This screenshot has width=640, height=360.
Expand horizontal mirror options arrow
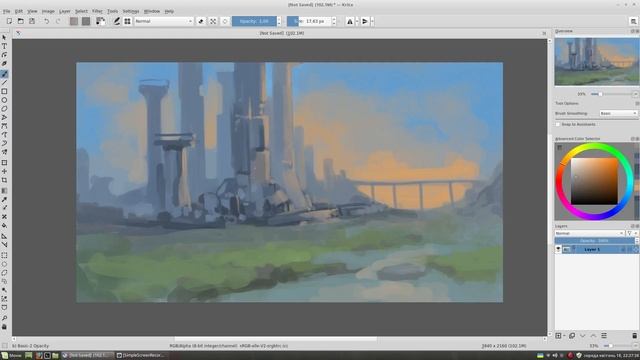coord(357,21)
